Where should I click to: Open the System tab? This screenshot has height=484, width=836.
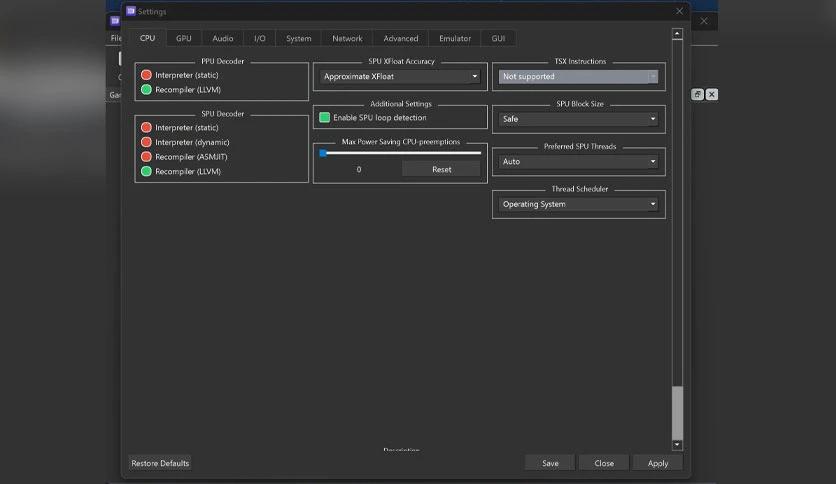coord(299,38)
